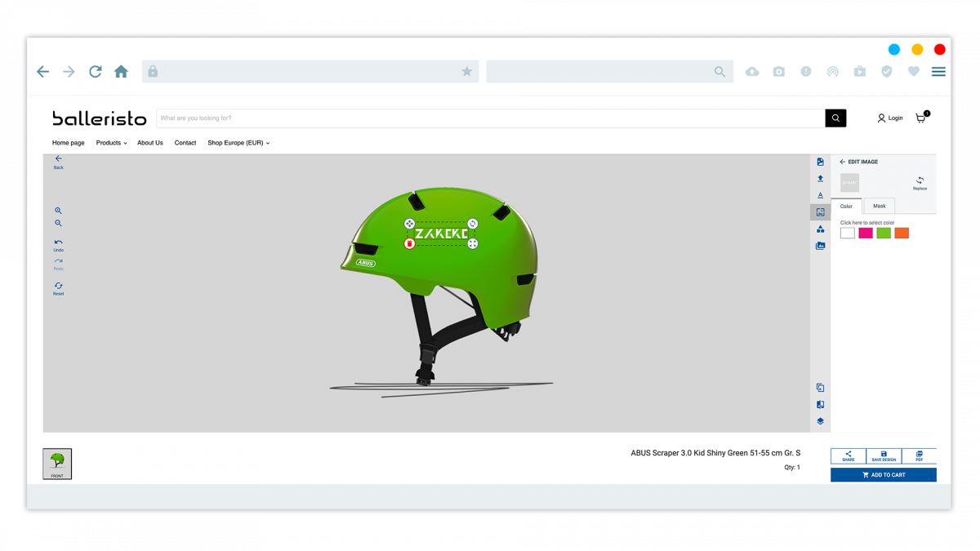Click the duplicate design icon

[x=820, y=387]
